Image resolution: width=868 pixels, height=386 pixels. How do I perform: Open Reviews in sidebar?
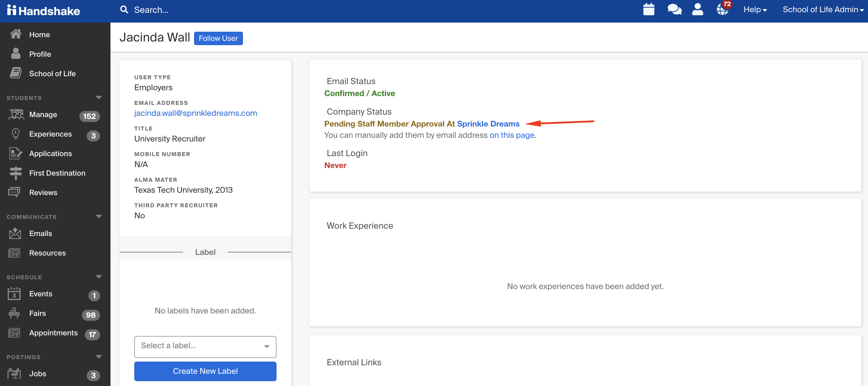coord(43,192)
